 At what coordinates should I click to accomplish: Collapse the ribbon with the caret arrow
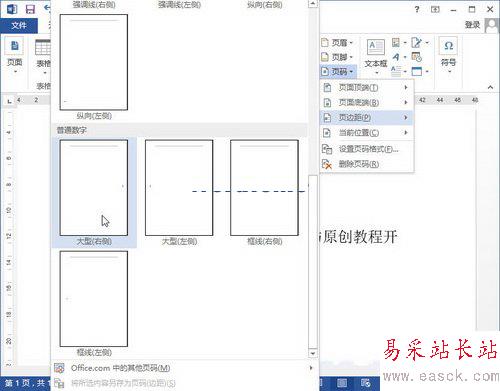tap(490, 87)
